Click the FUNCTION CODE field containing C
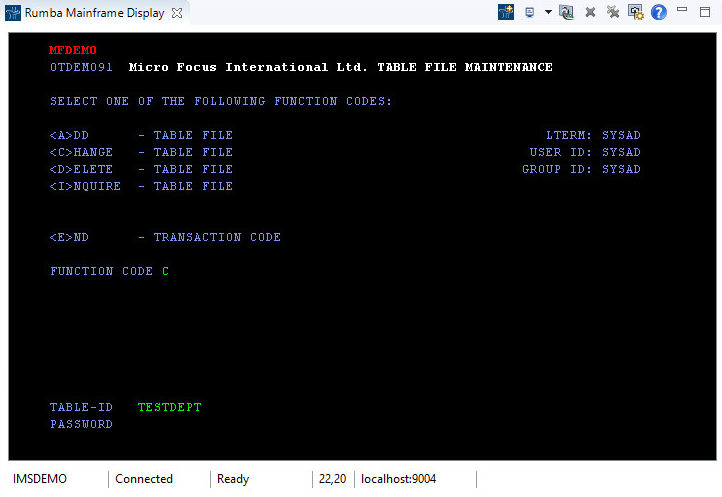This screenshot has width=722, height=497. click(x=165, y=271)
